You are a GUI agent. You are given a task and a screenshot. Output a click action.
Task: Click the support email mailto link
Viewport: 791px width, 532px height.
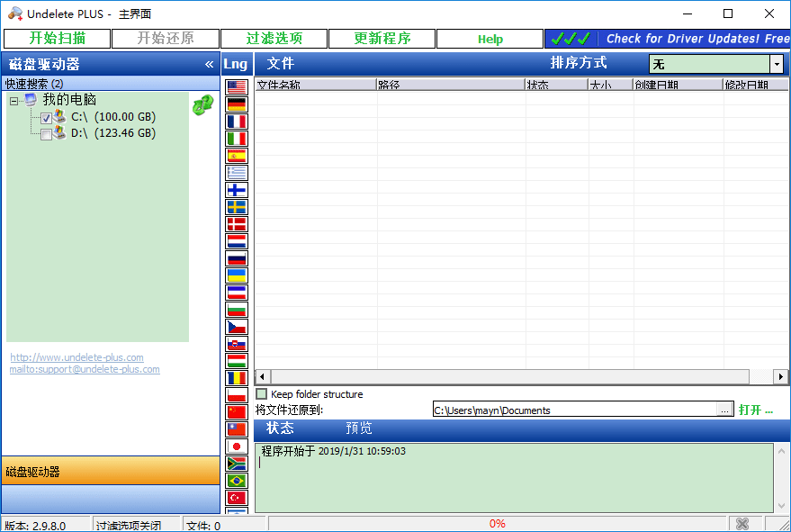[85, 369]
